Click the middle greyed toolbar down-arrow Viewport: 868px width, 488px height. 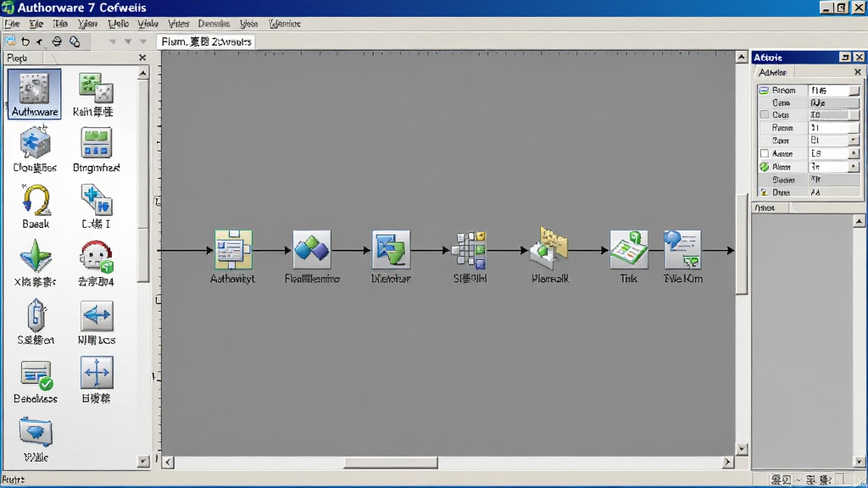[128, 42]
